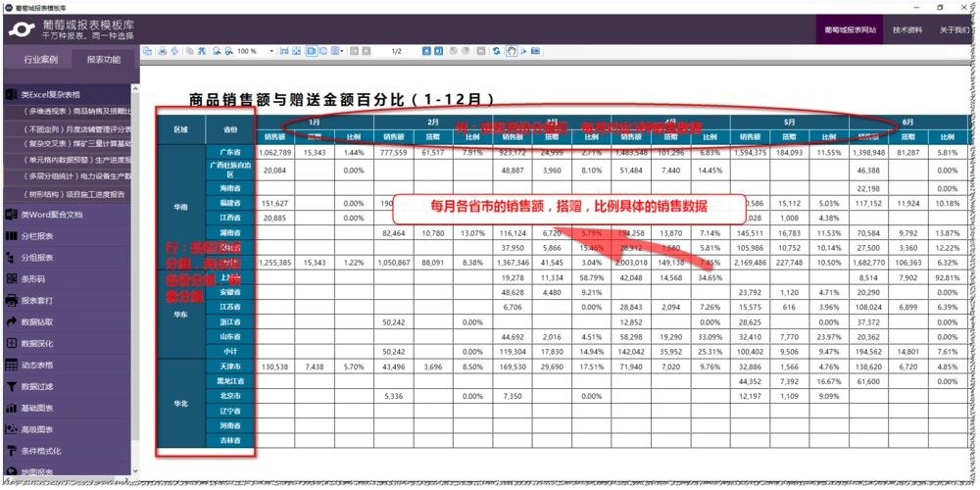Click the toggle sidebar icon at toolbar start
This screenshot has height=490, width=980.
tap(148, 51)
